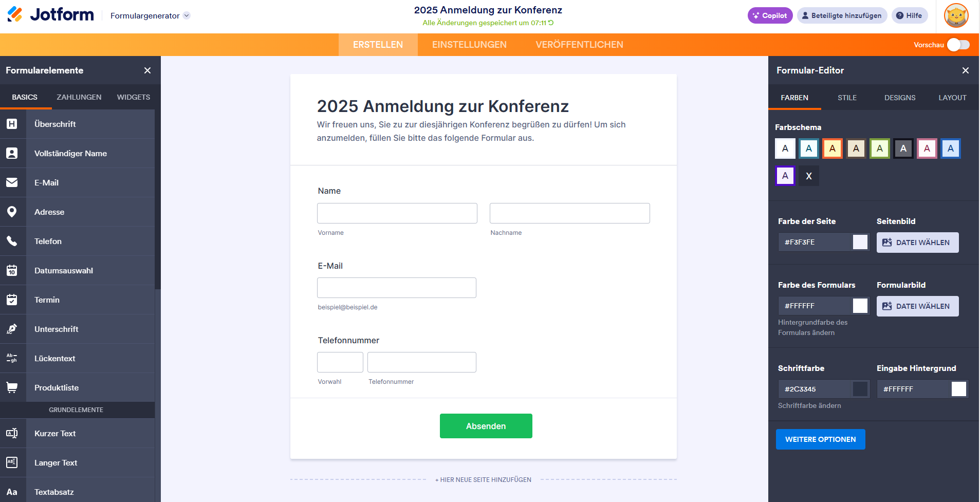Click the Jotform logo

click(x=50, y=14)
